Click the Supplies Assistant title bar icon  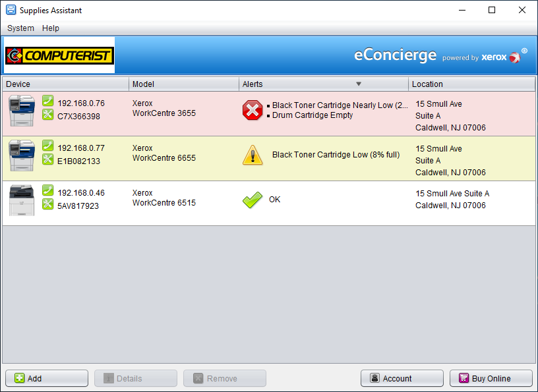click(11, 10)
